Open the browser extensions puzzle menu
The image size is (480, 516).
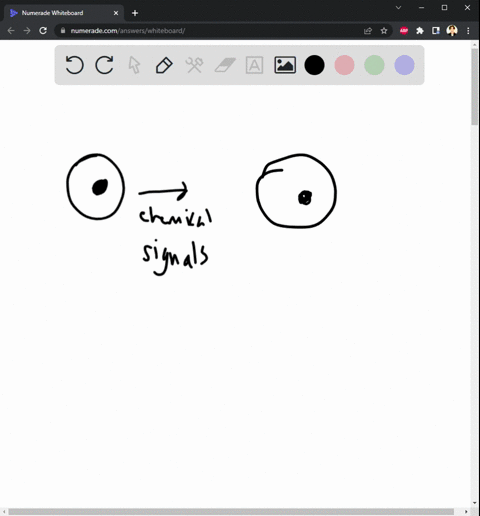tap(420, 31)
